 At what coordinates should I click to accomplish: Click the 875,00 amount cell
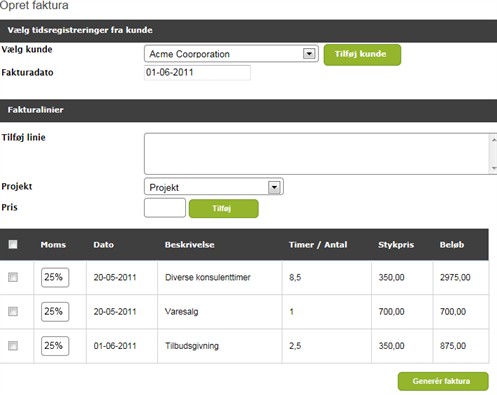461,346
